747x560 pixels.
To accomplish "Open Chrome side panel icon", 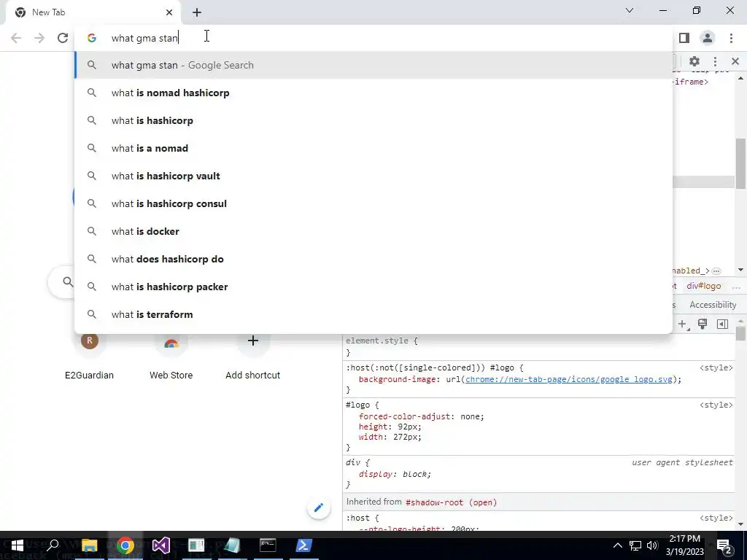I will click(x=684, y=38).
